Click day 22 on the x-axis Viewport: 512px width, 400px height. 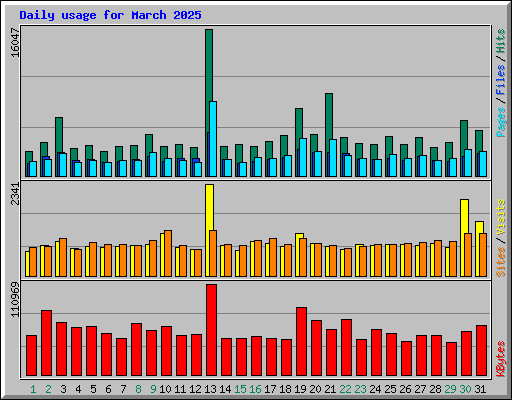345,389
